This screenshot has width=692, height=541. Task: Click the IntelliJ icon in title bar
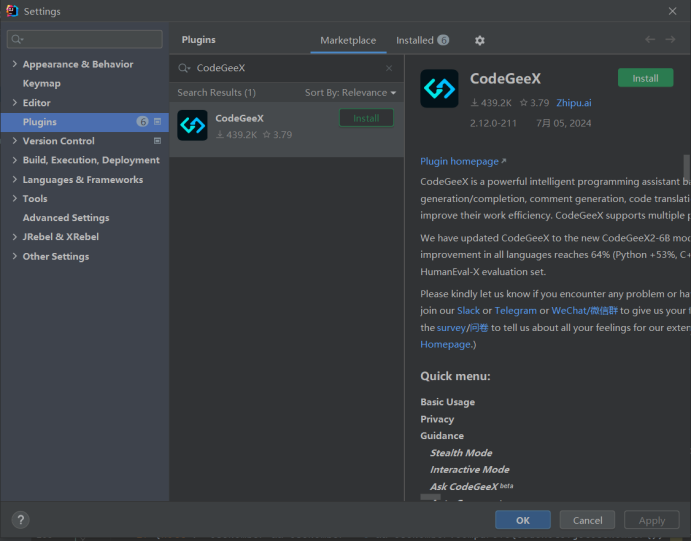click(12, 11)
